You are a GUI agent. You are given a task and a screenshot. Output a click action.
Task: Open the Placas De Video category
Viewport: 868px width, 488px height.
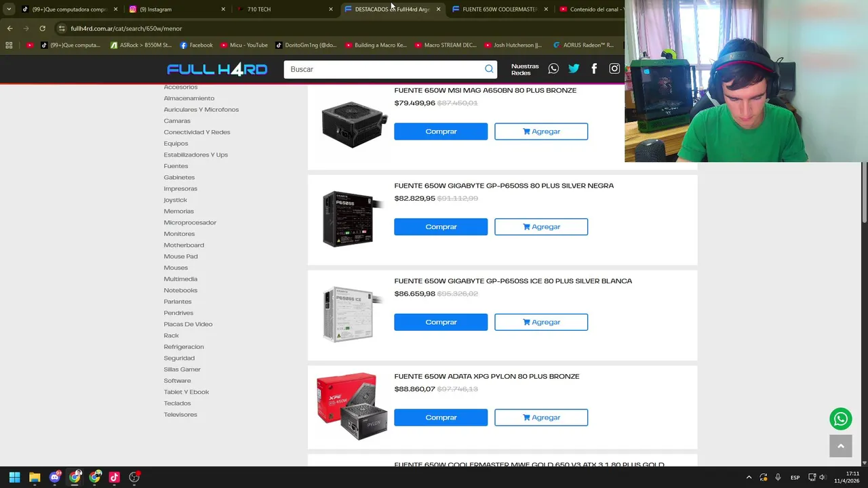(188, 324)
